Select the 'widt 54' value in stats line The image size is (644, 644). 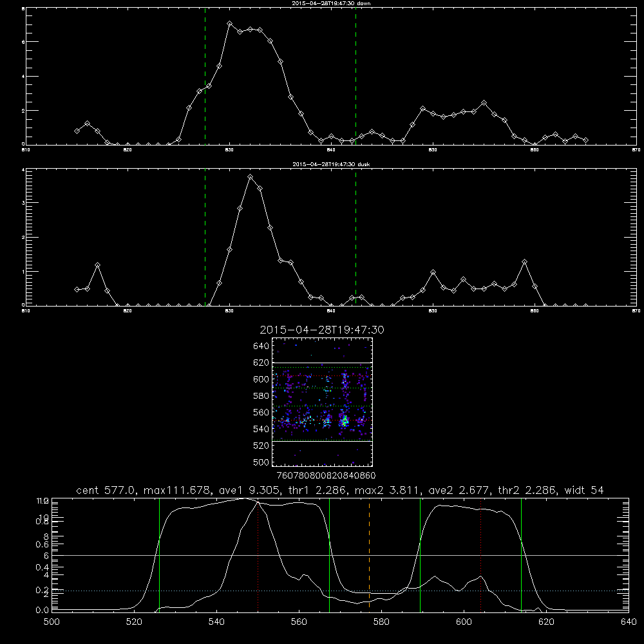pyautogui.click(x=584, y=490)
